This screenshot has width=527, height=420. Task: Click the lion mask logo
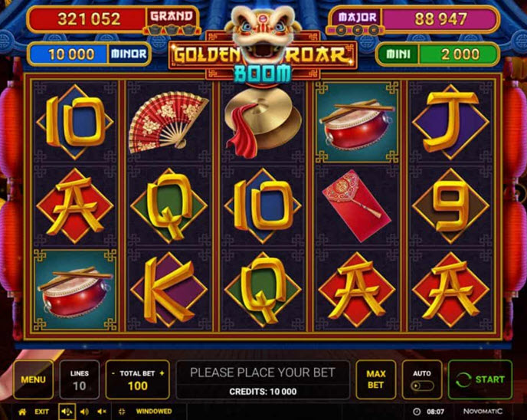[263, 34]
